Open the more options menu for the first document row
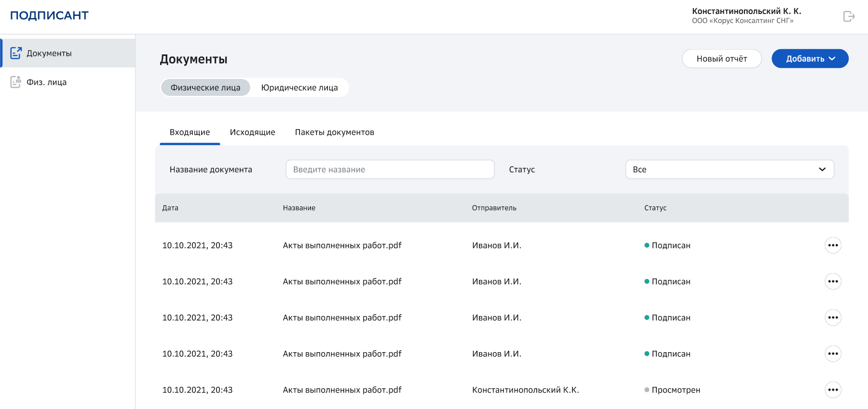Image resolution: width=868 pixels, height=409 pixels. pyautogui.click(x=833, y=245)
